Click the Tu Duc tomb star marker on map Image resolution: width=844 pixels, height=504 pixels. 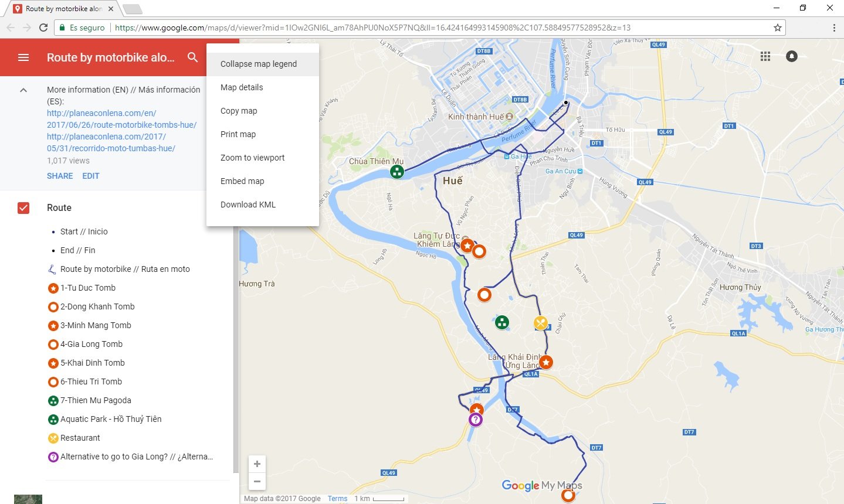467,246
